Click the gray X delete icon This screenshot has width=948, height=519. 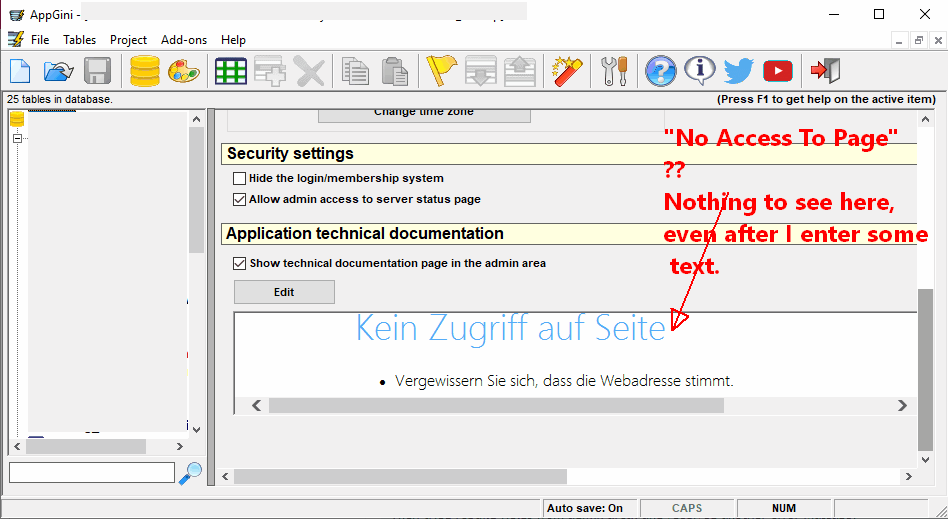coord(309,71)
